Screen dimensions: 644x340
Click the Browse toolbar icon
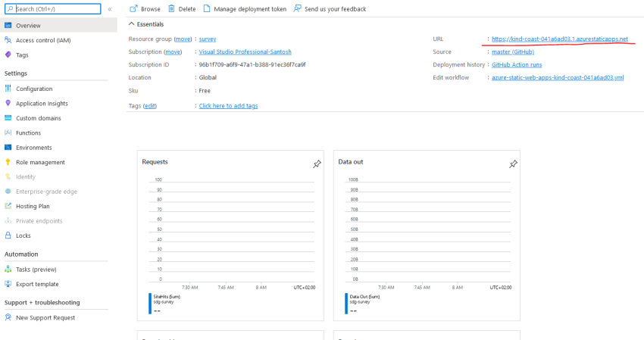click(x=133, y=8)
